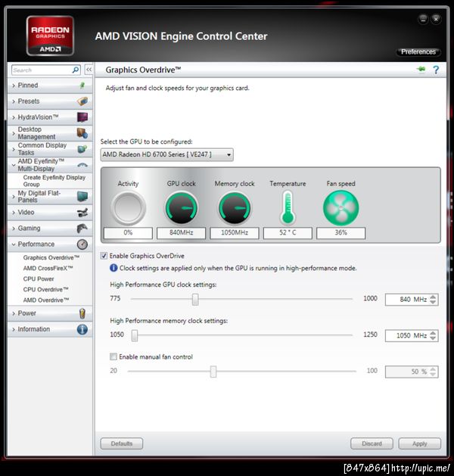Expand My Digital Flat-Panels section

click(x=14, y=197)
